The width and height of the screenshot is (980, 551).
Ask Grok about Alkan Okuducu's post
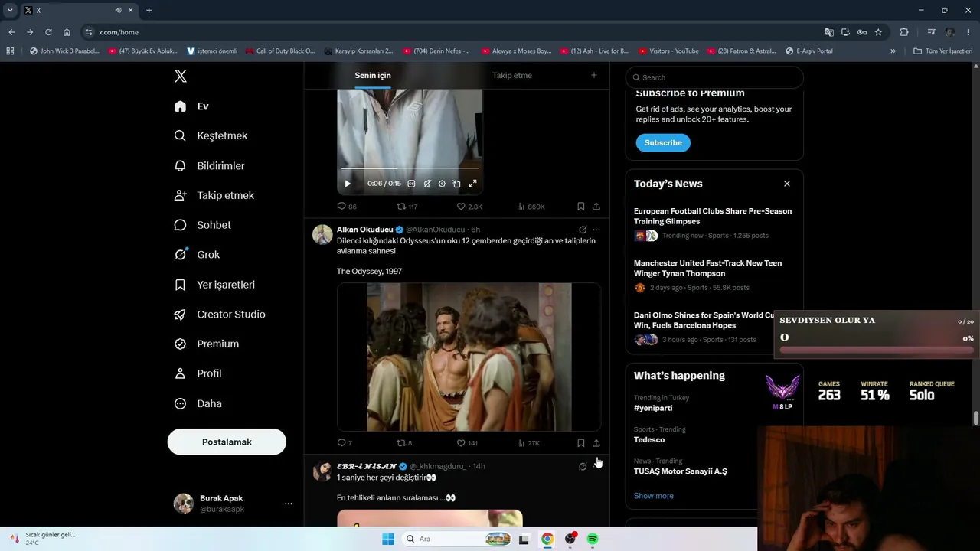(x=583, y=230)
